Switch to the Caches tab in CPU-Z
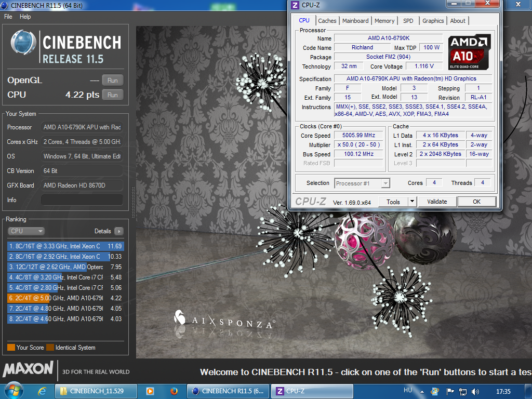Screen dimensions: 532x399 [x=327, y=21]
